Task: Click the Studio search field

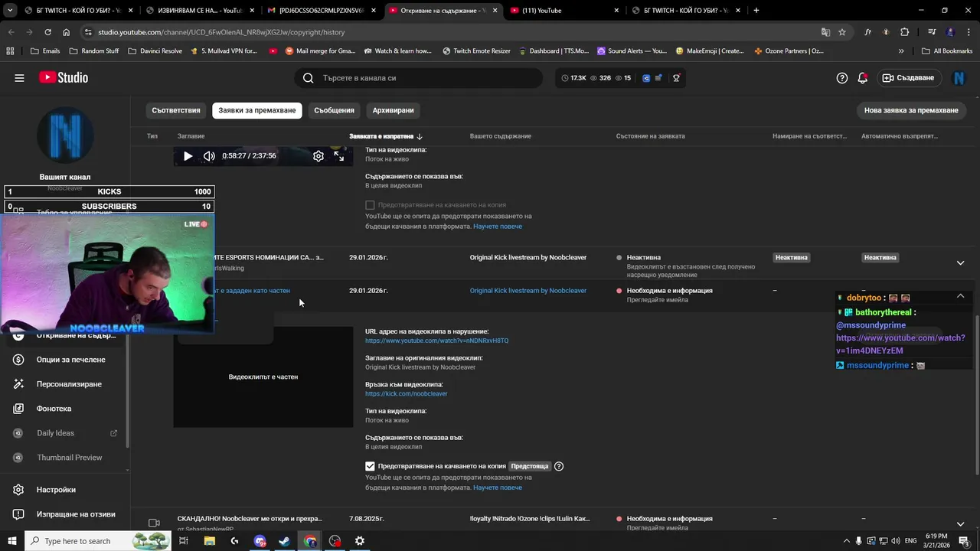Action: click(418, 78)
